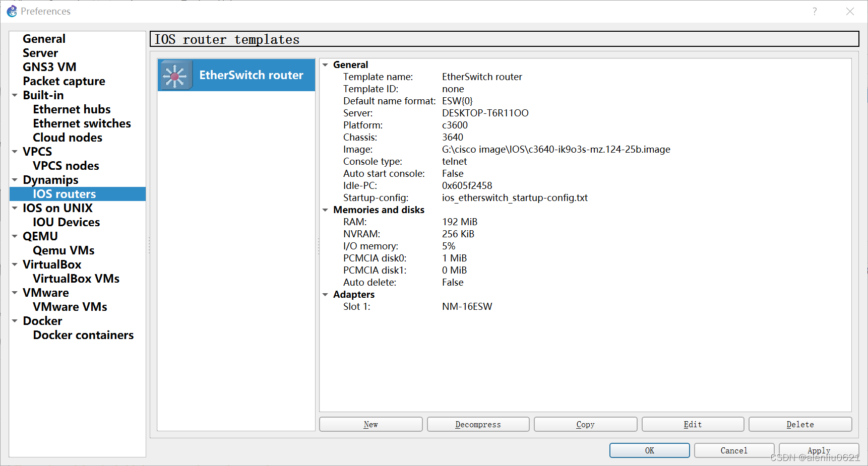
Task: Collapse the QEMU tree section
Action: (x=15, y=236)
